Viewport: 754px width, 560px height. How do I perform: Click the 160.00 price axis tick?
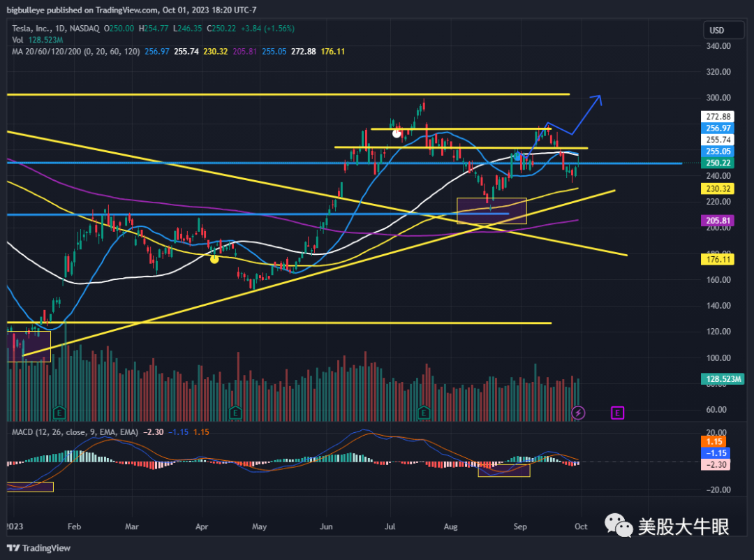pos(718,279)
